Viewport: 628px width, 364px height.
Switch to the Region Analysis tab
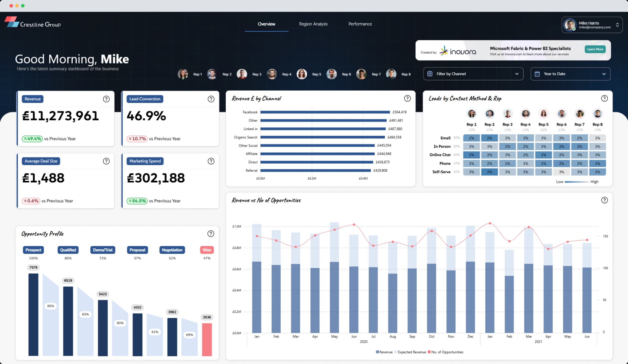(313, 24)
